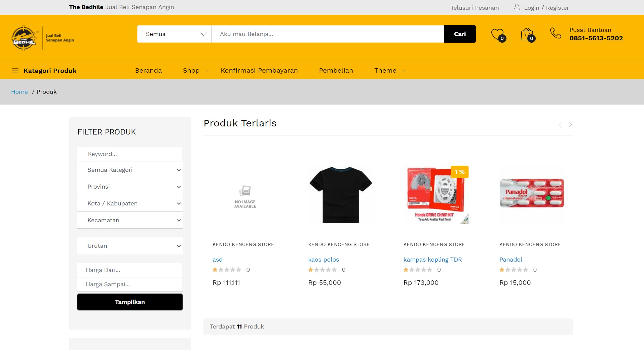
Task: Click the user account icon
Action: point(517,7)
